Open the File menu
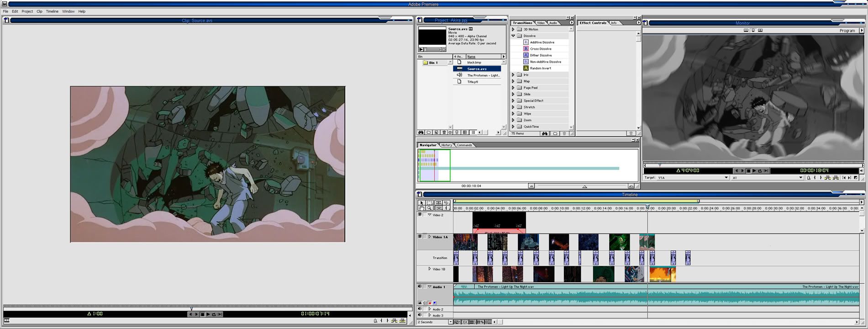 [5, 11]
